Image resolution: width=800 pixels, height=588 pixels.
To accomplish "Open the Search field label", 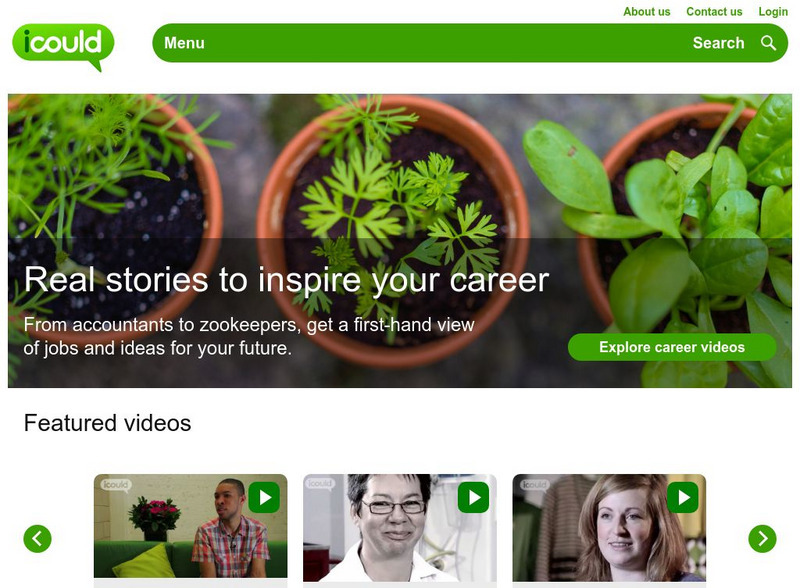I will 718,43.
